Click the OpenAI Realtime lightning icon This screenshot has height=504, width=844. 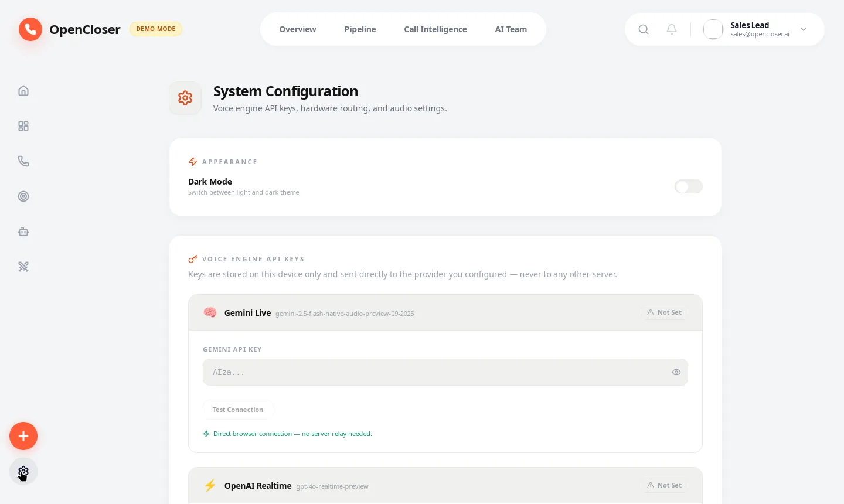click(x=210, y=485)
